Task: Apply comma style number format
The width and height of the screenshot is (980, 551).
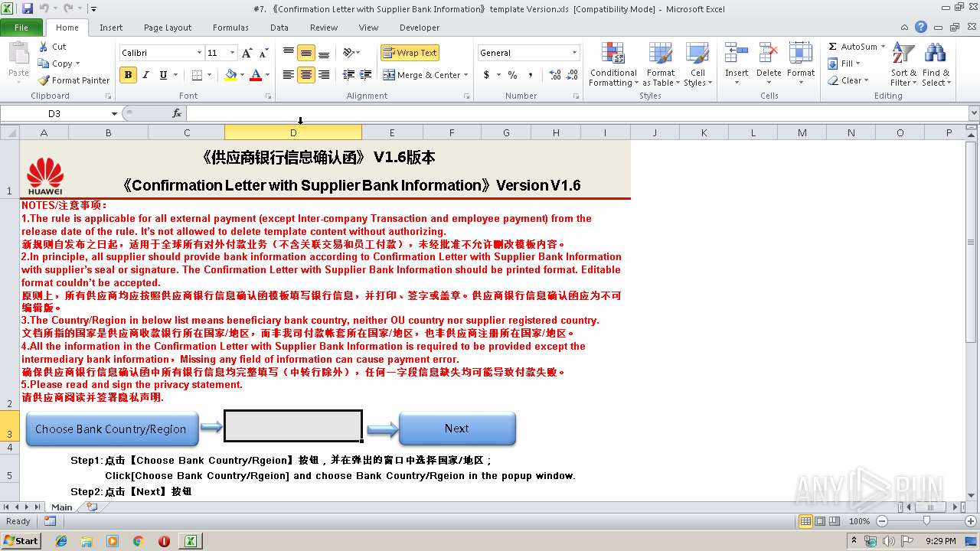Action: (x=531, y=75)
